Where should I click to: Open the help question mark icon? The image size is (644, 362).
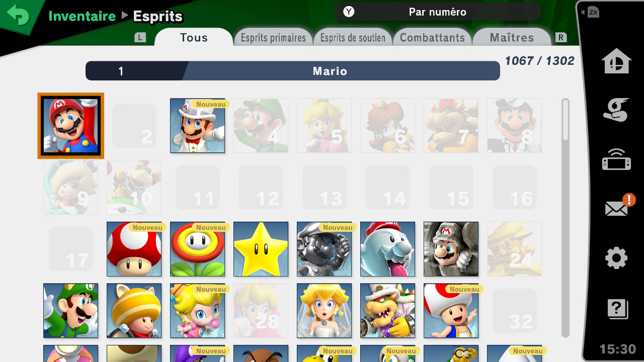click(x=617, y=309)
